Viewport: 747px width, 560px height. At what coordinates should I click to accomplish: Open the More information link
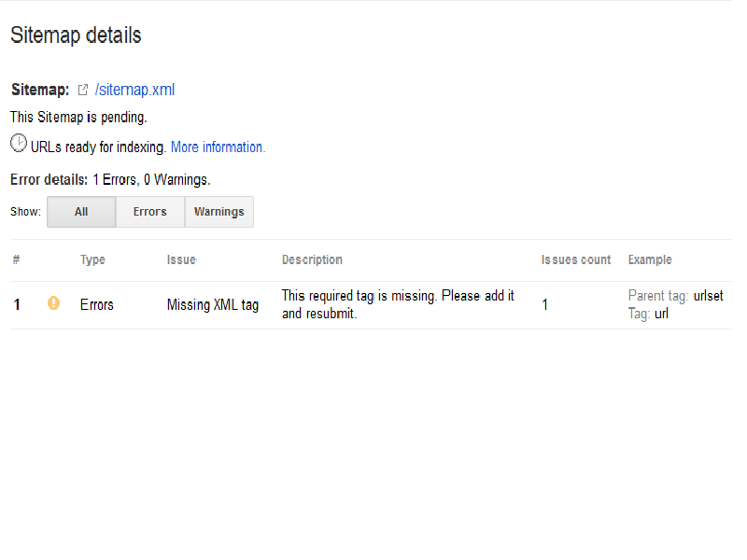[x=218, y=147]
